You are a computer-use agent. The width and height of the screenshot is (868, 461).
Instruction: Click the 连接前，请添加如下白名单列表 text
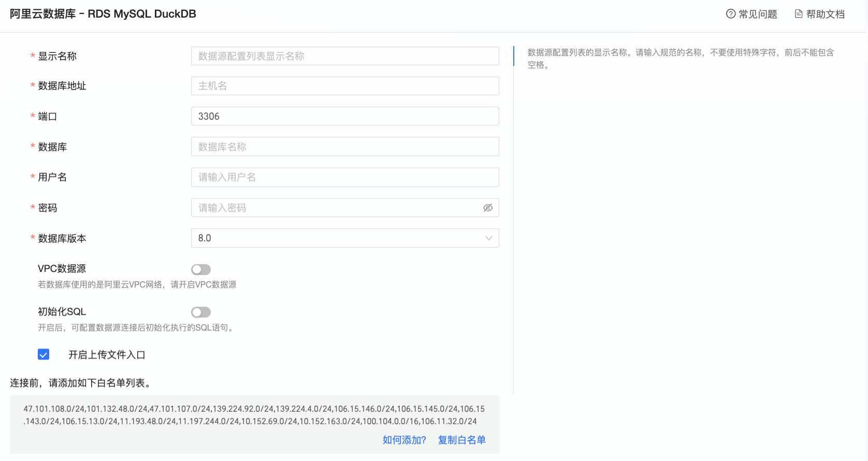point(81,383)
